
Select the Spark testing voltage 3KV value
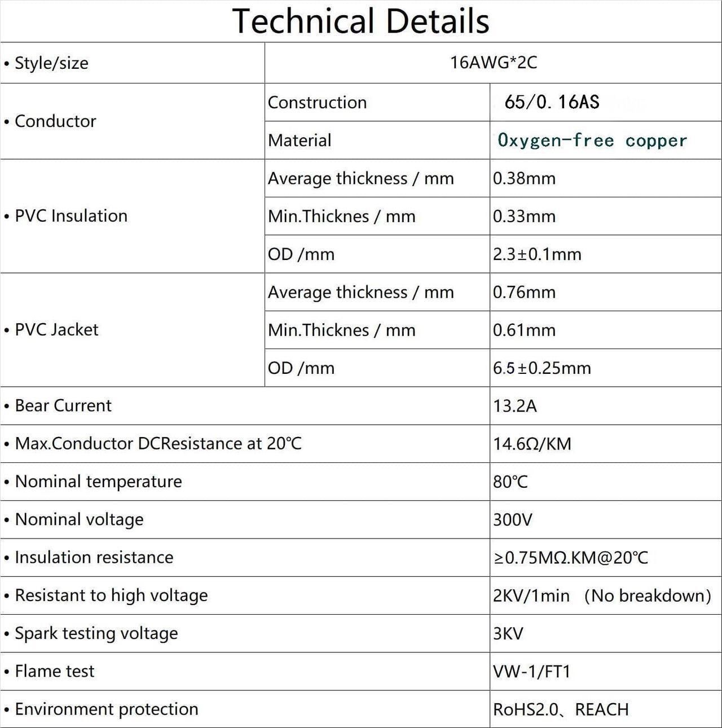tap(508, 633)
